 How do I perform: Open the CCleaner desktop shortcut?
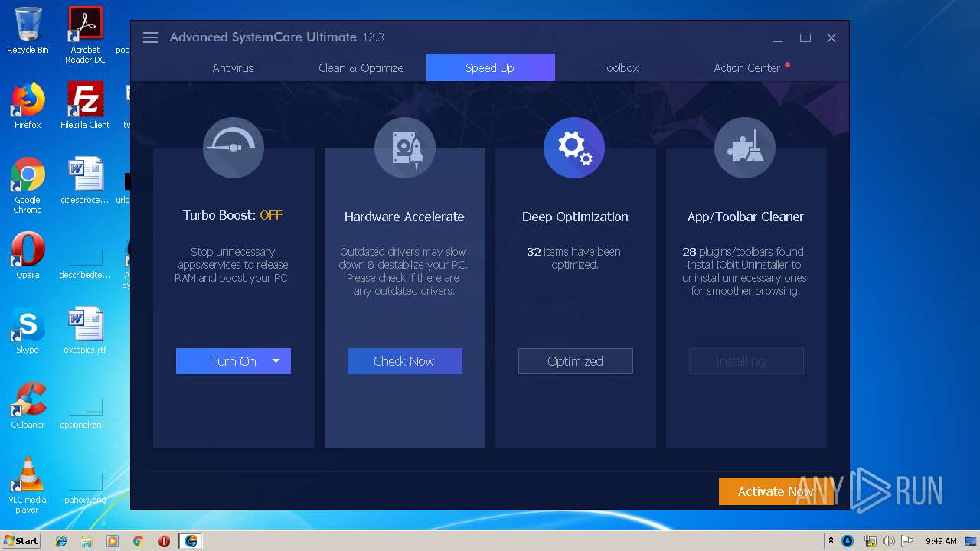[28, 406]
